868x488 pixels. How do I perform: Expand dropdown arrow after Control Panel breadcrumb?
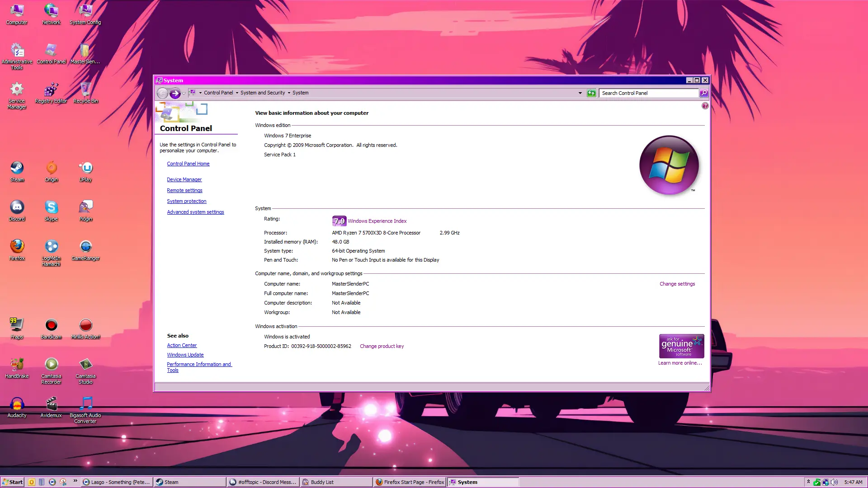237,93
